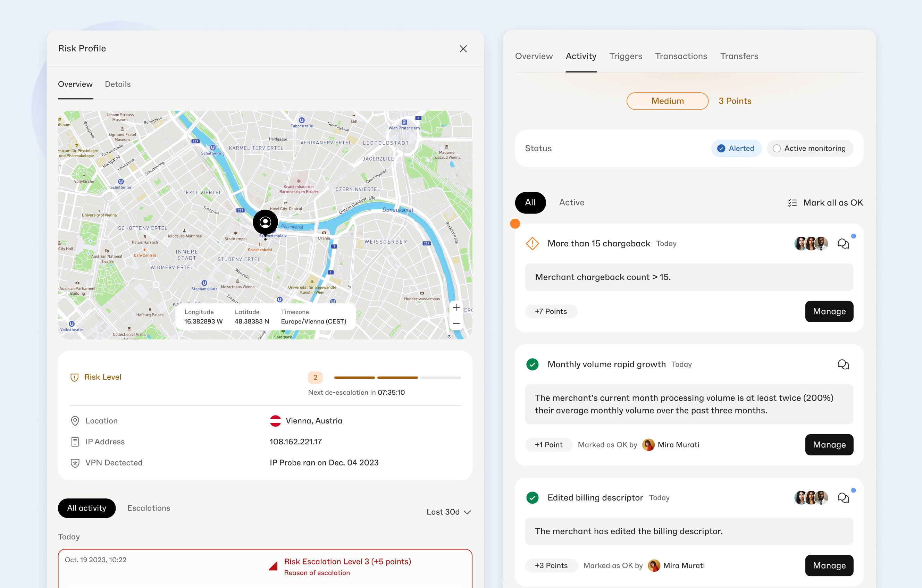Open the Transactions tab
922x588 pixels.
point(681,56)
